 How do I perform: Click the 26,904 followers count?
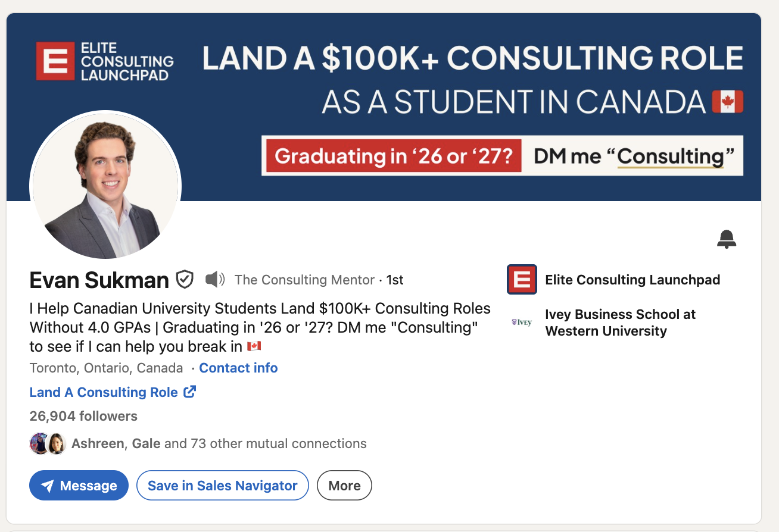(83, 416)
